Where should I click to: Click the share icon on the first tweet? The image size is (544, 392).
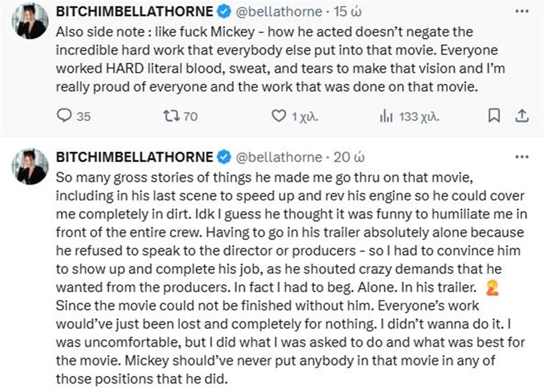[523, 116]
